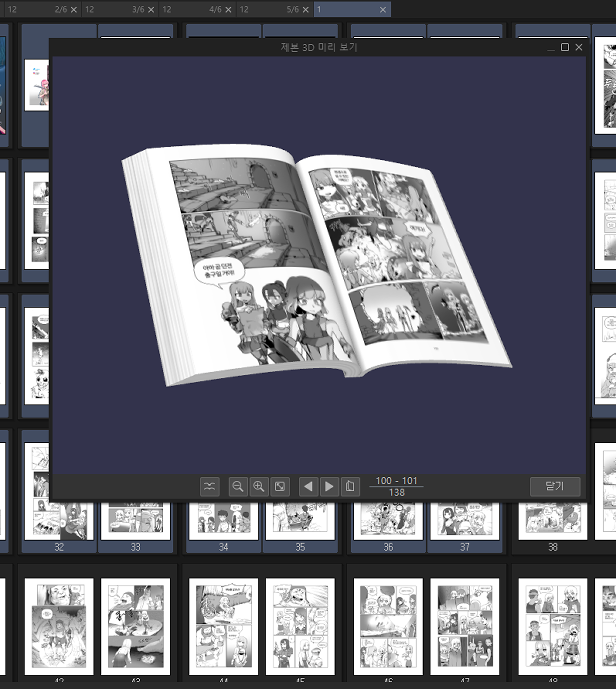Select page 43 thumbnail in bottom row
Viewport: 616px width, 689px height.
tap(135, 626)
